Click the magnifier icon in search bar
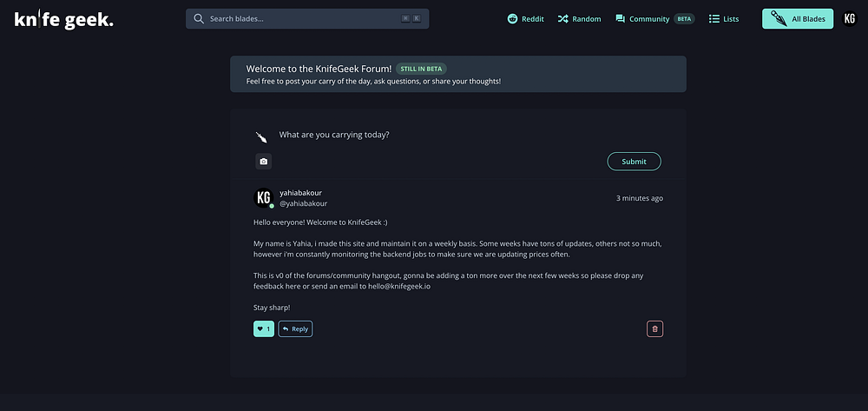Screen dimensions: 868x411 [199, 19]
